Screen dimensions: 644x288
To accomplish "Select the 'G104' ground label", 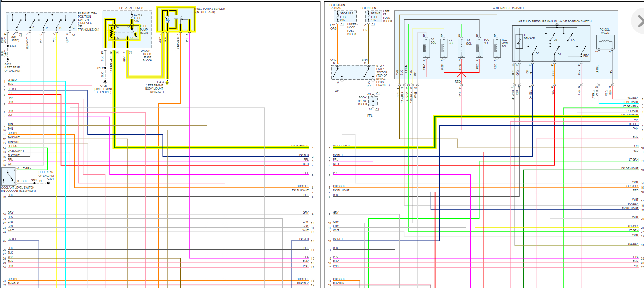I will coord(51,179).
